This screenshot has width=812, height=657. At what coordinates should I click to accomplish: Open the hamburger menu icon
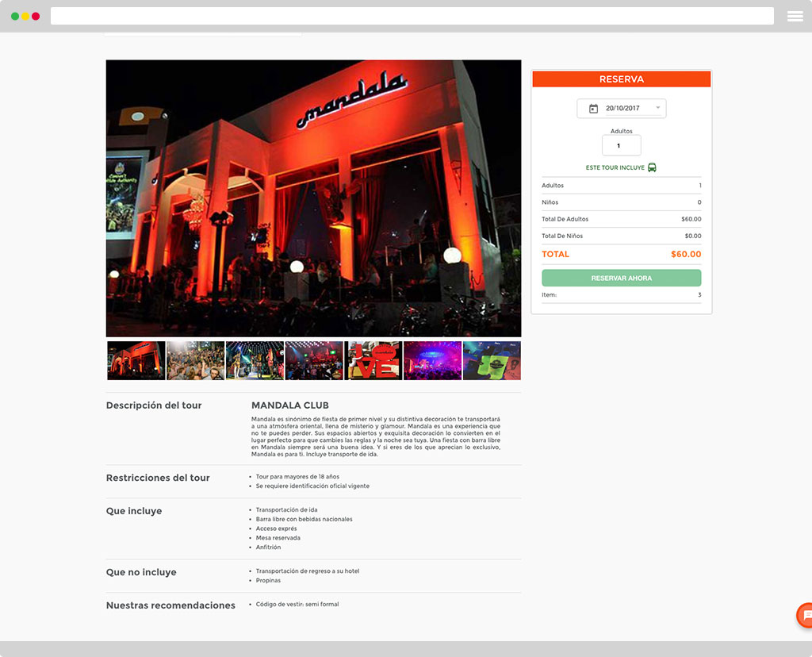795,17
